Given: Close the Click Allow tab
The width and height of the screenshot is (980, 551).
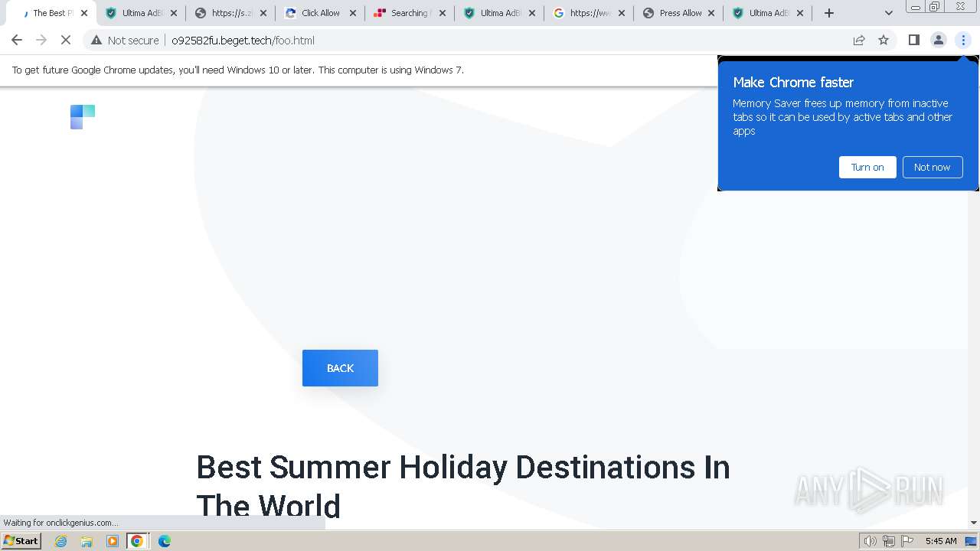Looking at the screenshot, I should point(353,13).
